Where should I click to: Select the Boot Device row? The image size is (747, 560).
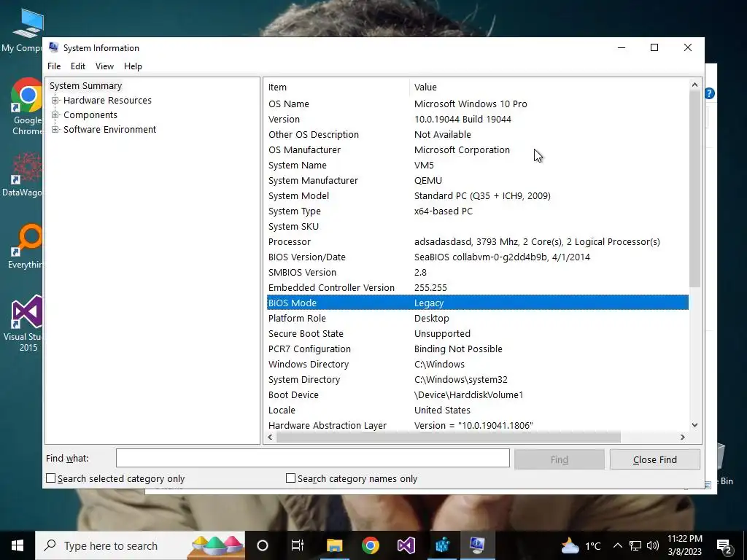(x=477, y=394)
